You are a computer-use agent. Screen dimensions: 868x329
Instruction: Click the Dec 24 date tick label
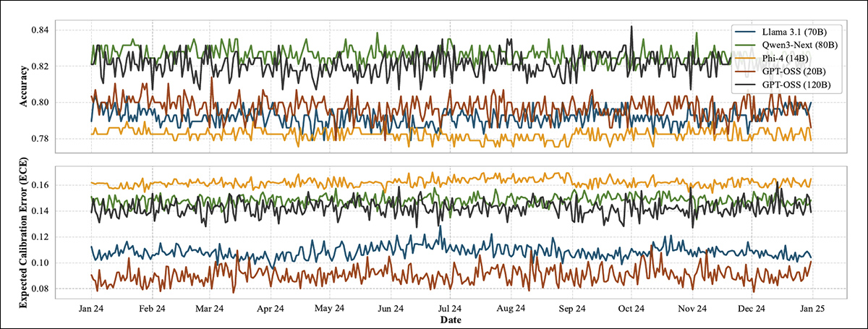[751, 307]
